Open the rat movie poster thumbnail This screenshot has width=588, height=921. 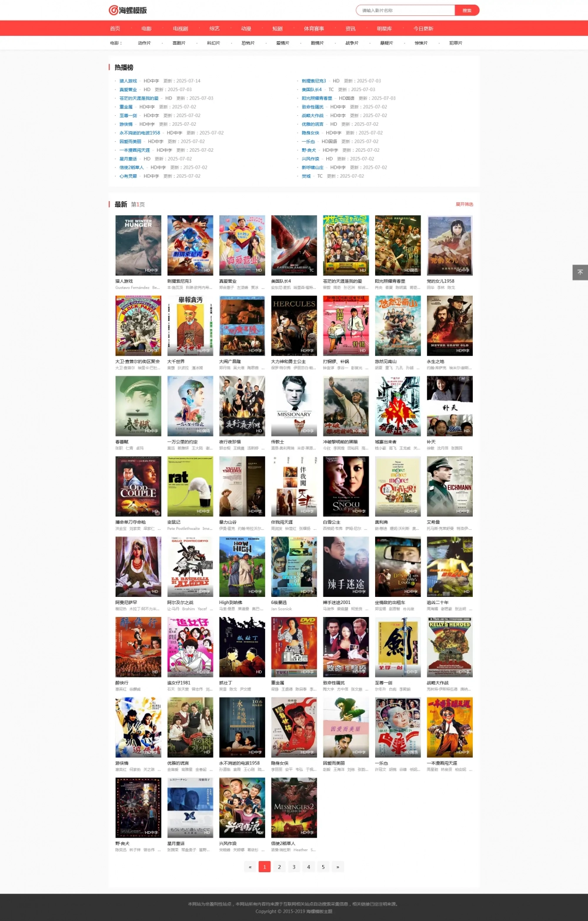[x=190, y=486]
